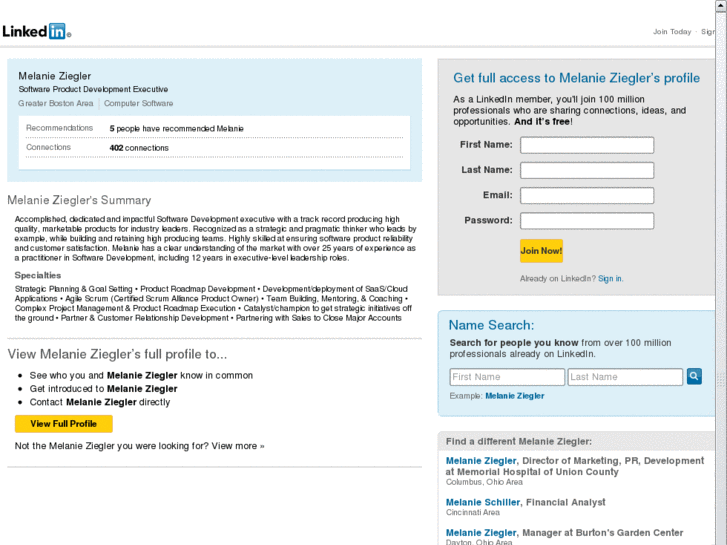The width and height of the screenshot is (727, 545).
Task: Click the Name Search First Name box
Action: click(x=507, y=377)
